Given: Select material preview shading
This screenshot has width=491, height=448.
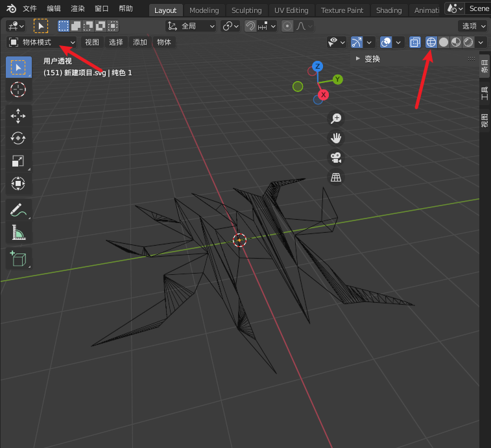Looking at the screenshot, I should click(x=456, y=42).
